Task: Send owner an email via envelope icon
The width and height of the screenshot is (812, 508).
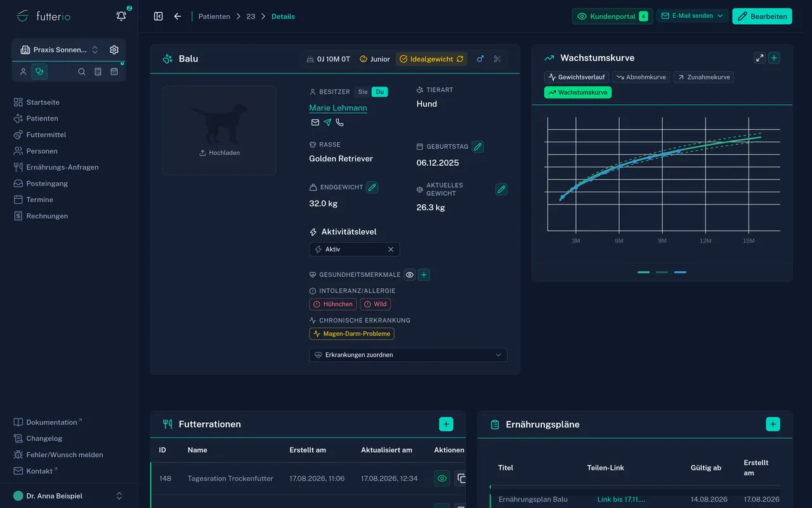Action: pyautogui.click(x=315, y=123)
